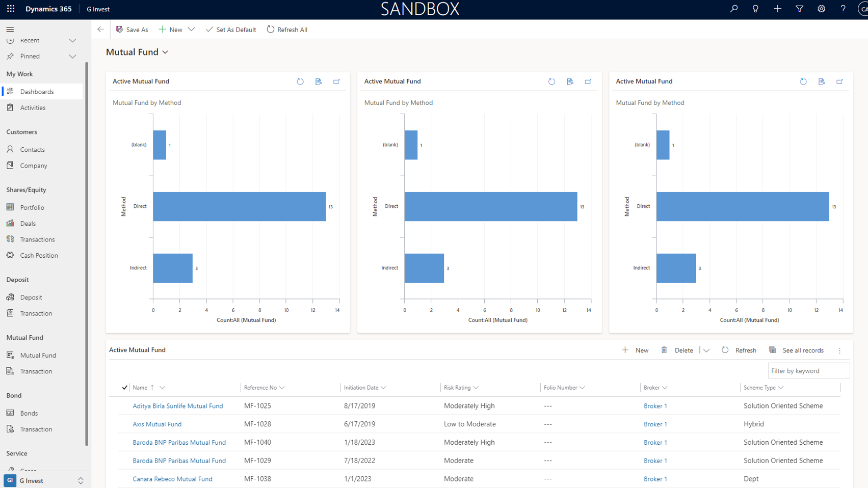Viewport: 868px width, 488px height.
Task: Select row for Axis Mutual Fund
Action: (x=124, y=424)
